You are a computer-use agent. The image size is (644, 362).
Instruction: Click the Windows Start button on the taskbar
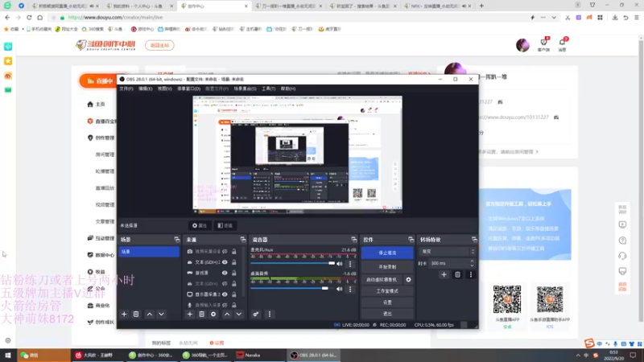(7, 355)
